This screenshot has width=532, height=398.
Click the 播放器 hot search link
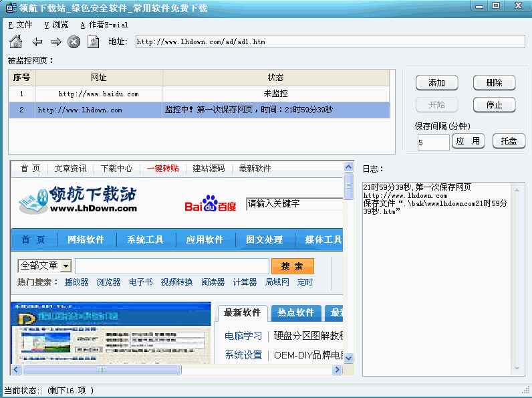(x=76, y=282)
